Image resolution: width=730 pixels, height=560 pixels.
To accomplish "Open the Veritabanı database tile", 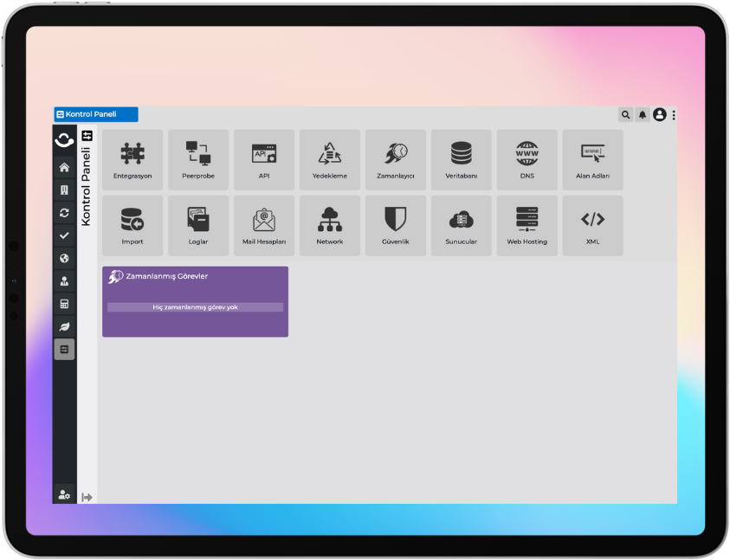I will click(462, 160).
